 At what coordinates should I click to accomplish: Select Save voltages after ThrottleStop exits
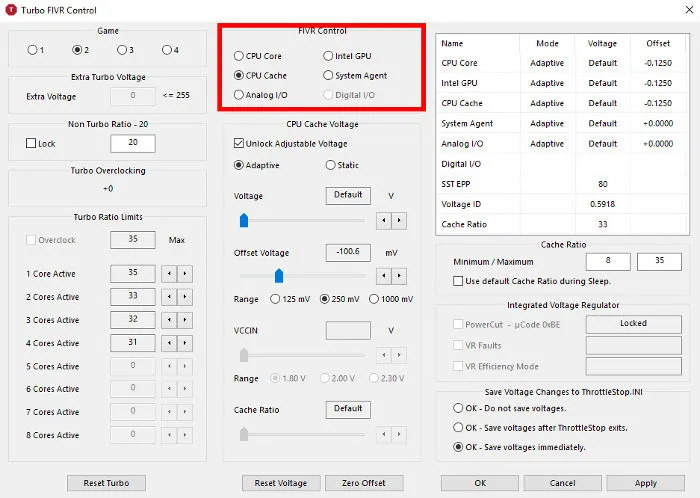pos(458,427)
